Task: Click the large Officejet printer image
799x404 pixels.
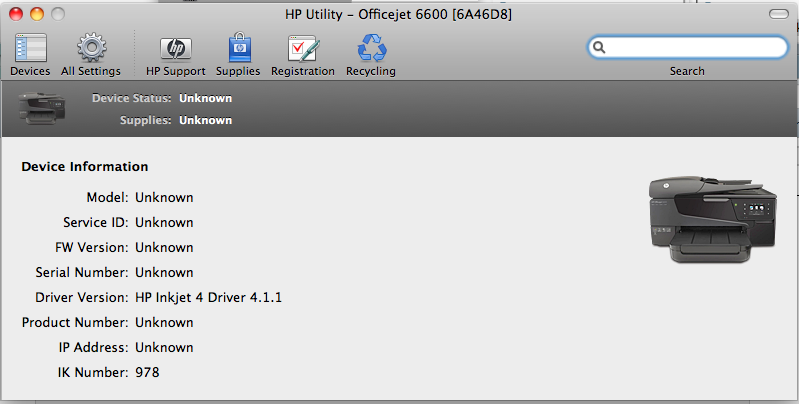Action: pos(712,219)
